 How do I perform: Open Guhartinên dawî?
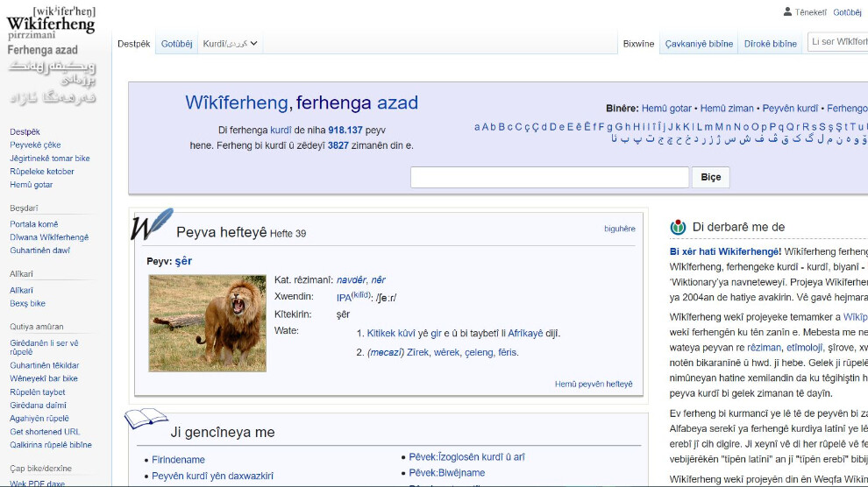pos(39,251)
